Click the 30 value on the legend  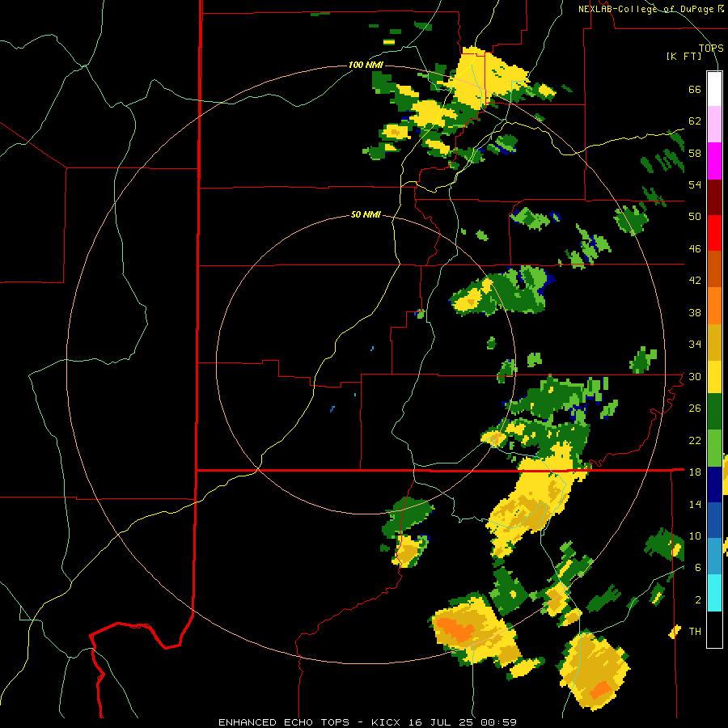tap(695, 376)
